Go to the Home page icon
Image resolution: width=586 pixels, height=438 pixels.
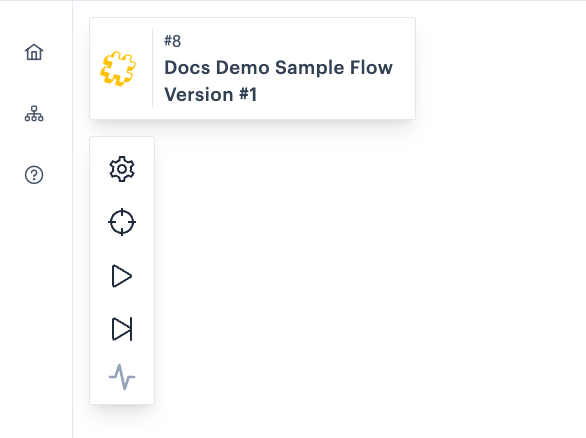pyautogui.click(x=34, y=52)
